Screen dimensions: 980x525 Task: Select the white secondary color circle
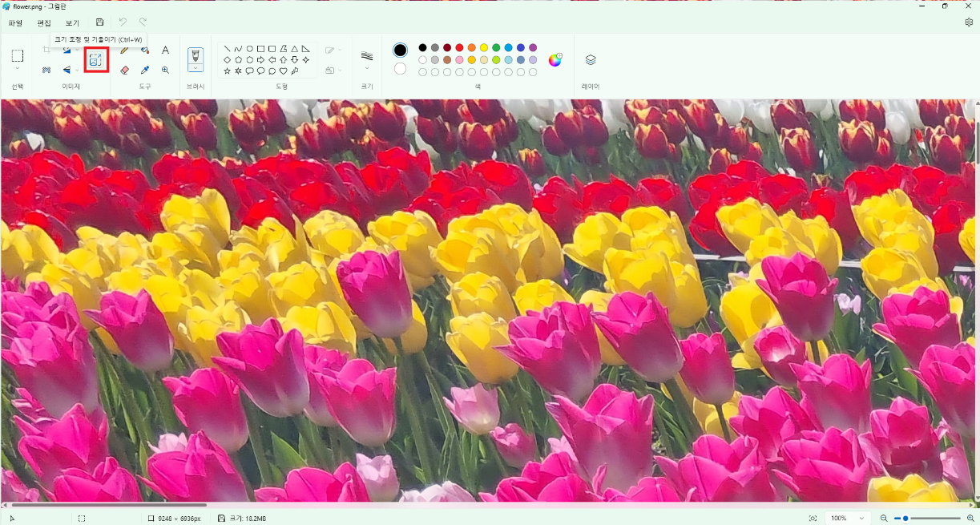tap(400, 69)
